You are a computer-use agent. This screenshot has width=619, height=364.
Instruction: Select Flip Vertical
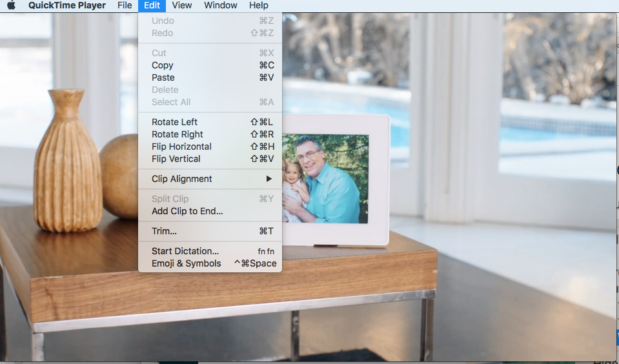[210, 159]
